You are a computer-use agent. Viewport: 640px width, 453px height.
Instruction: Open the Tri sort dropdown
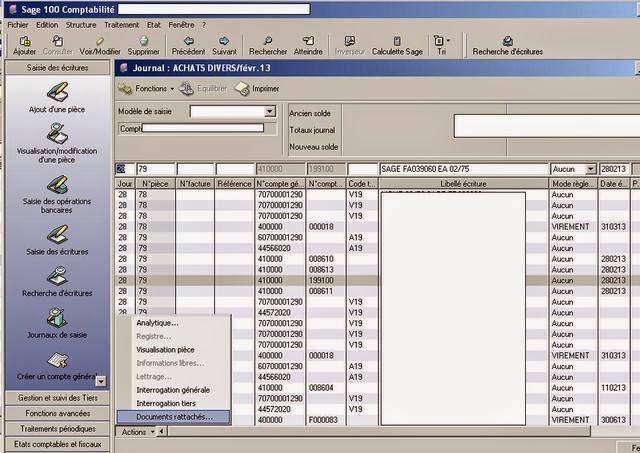point(442,45)
